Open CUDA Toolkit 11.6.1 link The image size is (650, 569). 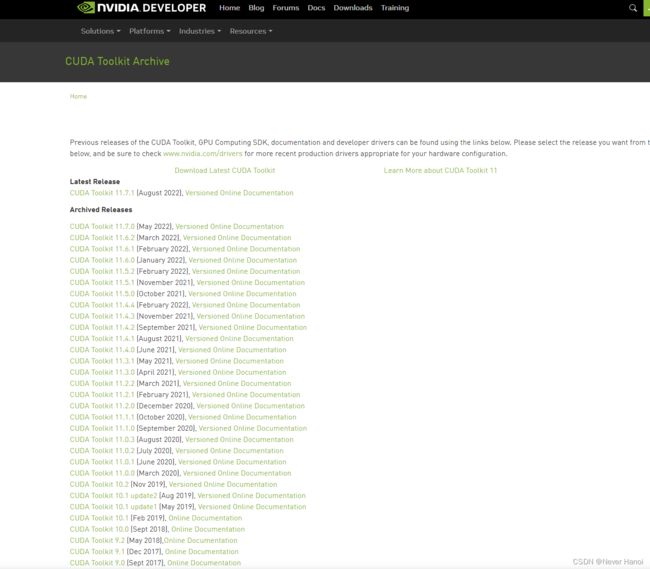tap(102, 249)
